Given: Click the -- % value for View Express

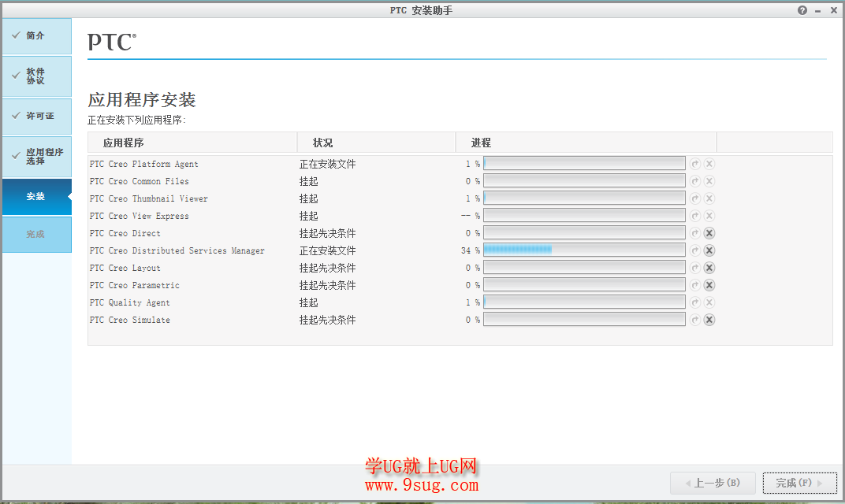Looking at the screenshot, I should pos(471,216).
